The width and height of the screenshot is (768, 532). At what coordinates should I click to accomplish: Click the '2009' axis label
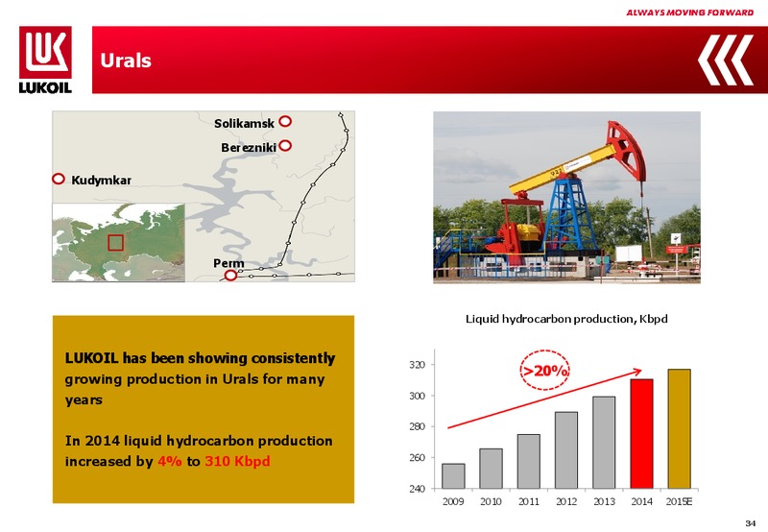(453, 501)
